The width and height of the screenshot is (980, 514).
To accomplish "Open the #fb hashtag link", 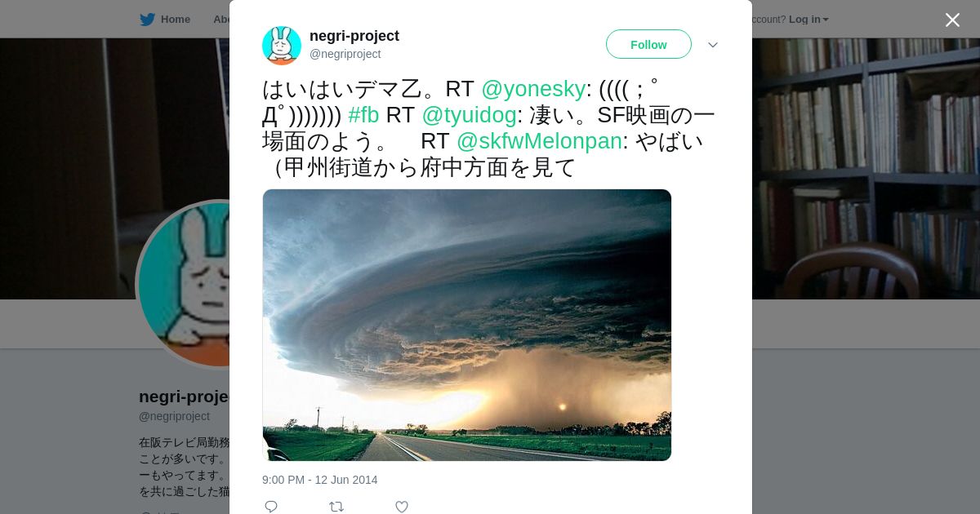I will [x=363, y=115].
